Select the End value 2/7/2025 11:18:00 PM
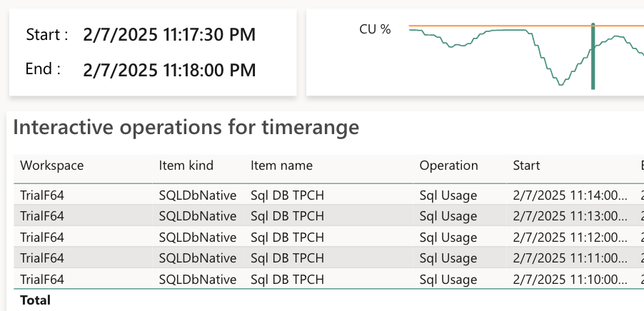The image size is (644, 311). click(x=169, y=70)
